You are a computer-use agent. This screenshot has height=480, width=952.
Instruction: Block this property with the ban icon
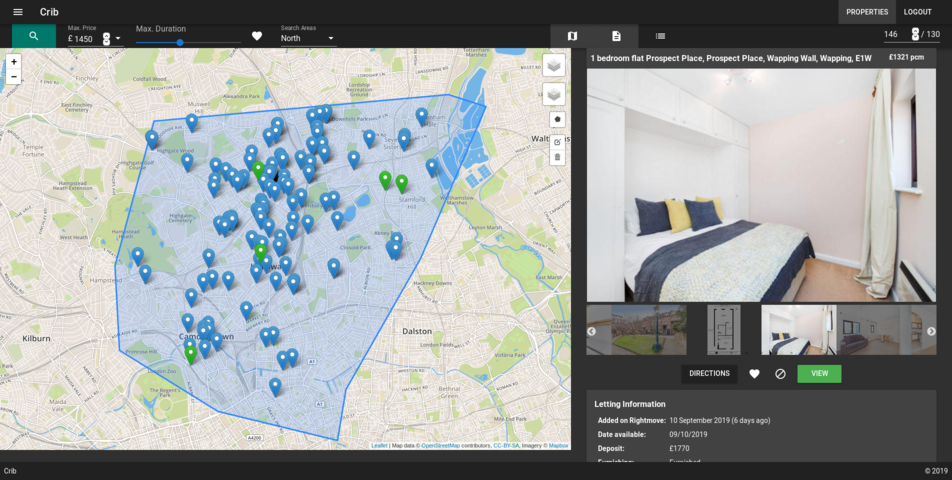pyautogui.click(x=780, y=374)
